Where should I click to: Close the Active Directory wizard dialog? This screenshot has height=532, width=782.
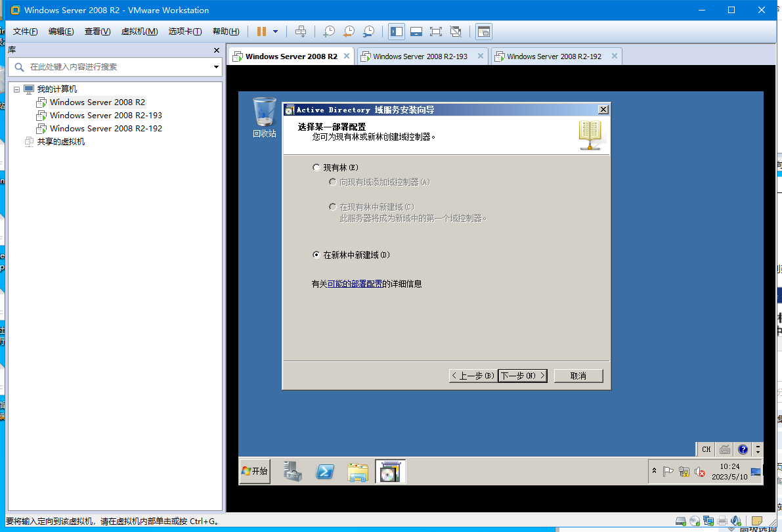(603, 110)
